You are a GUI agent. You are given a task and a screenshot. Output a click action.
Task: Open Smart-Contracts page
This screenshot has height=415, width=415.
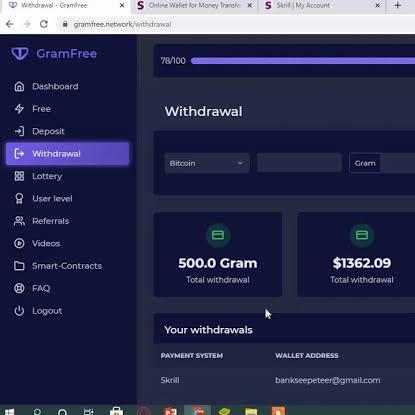click(x=67, y=266)
